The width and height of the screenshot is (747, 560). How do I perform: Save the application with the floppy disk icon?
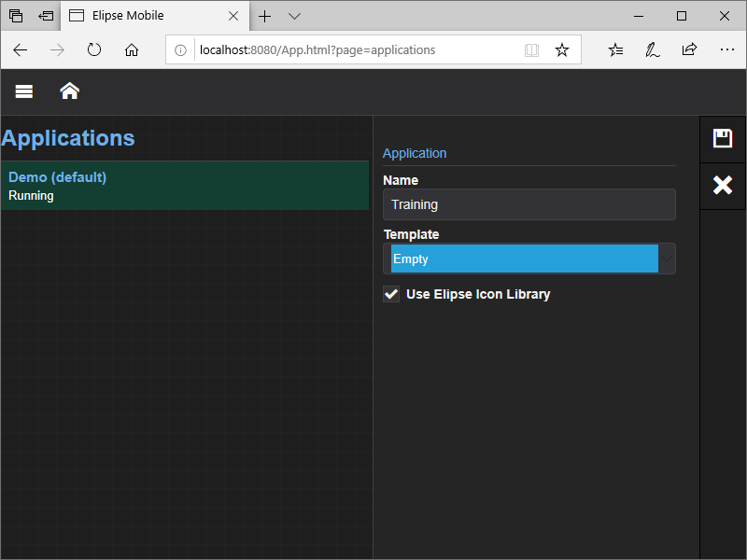[723, 139]
